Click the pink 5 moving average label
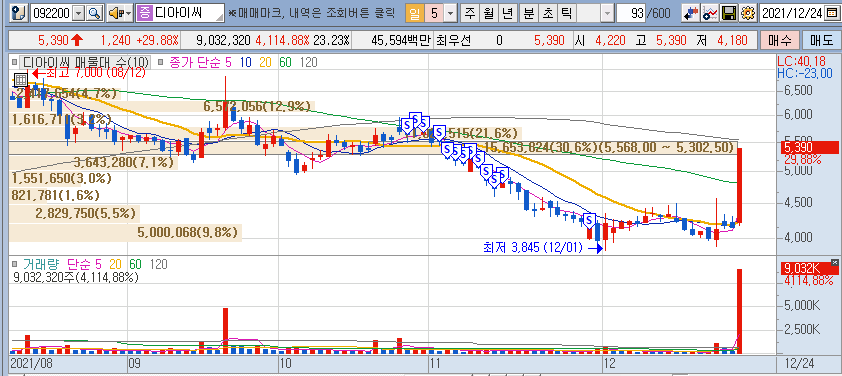This screenshot has height=376, width=842. [x=228, y=62]
